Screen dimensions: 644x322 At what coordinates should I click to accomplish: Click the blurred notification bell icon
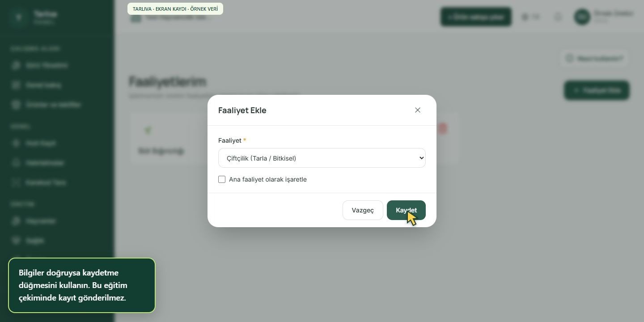click(558, 17)
